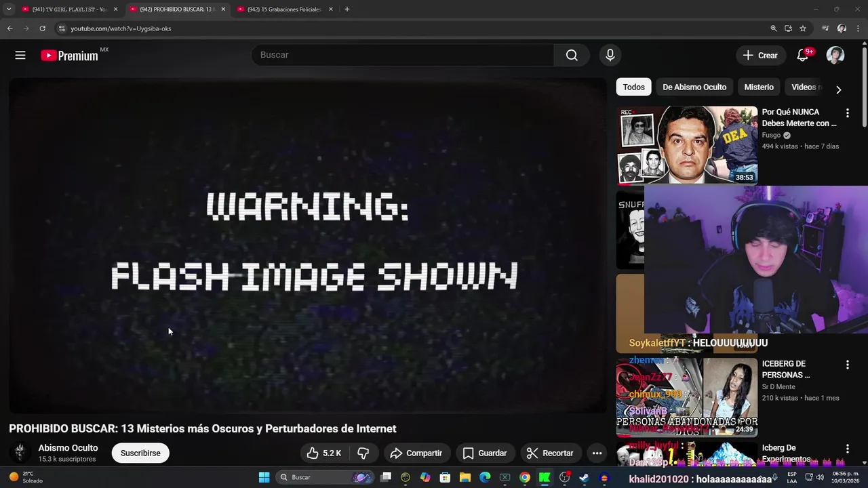View site information icon in address bar
The image size is (868, 488).
[62, 28]
